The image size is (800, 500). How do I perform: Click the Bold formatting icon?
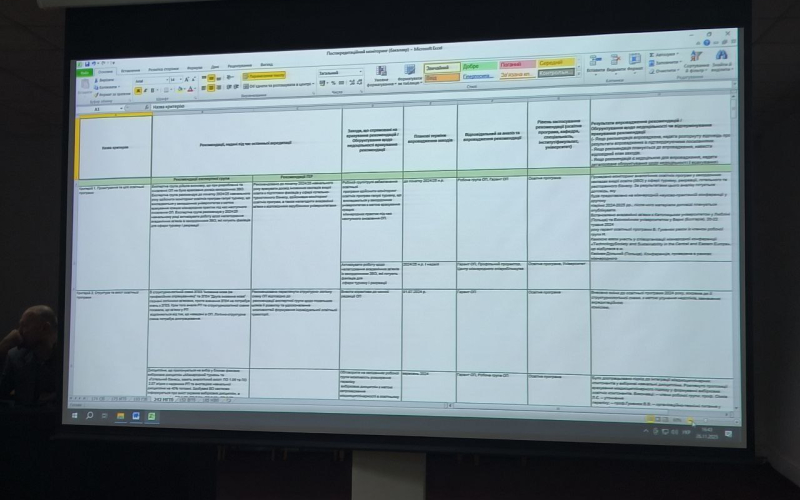[139, 90]
